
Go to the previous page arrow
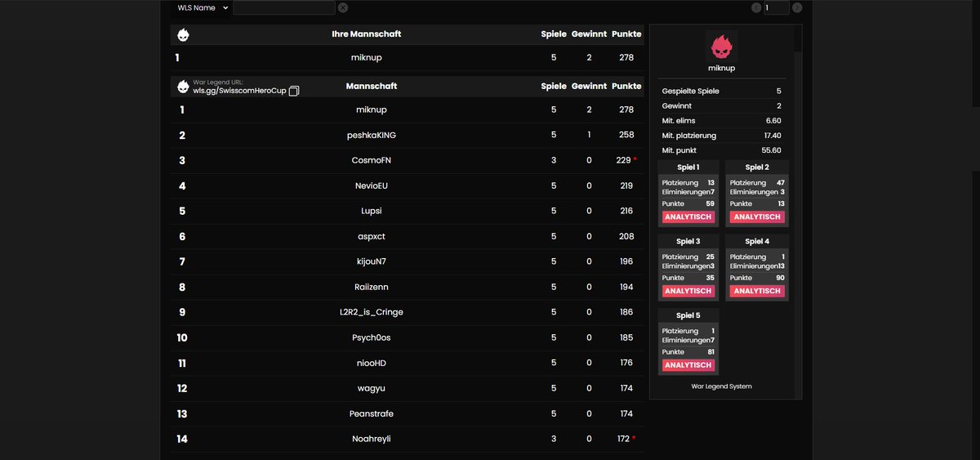coord(756,7)
